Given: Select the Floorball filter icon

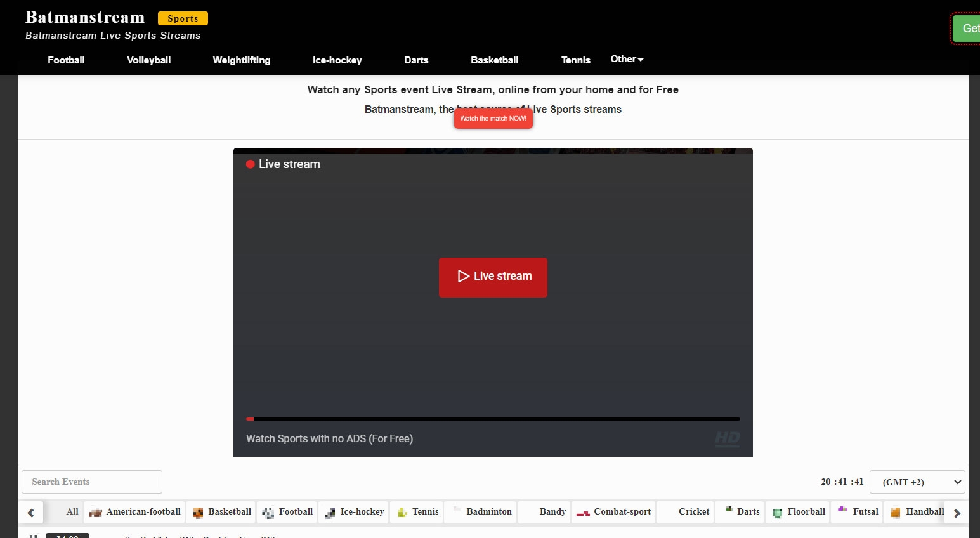Looking at the screenshot, I should (776, 512).
